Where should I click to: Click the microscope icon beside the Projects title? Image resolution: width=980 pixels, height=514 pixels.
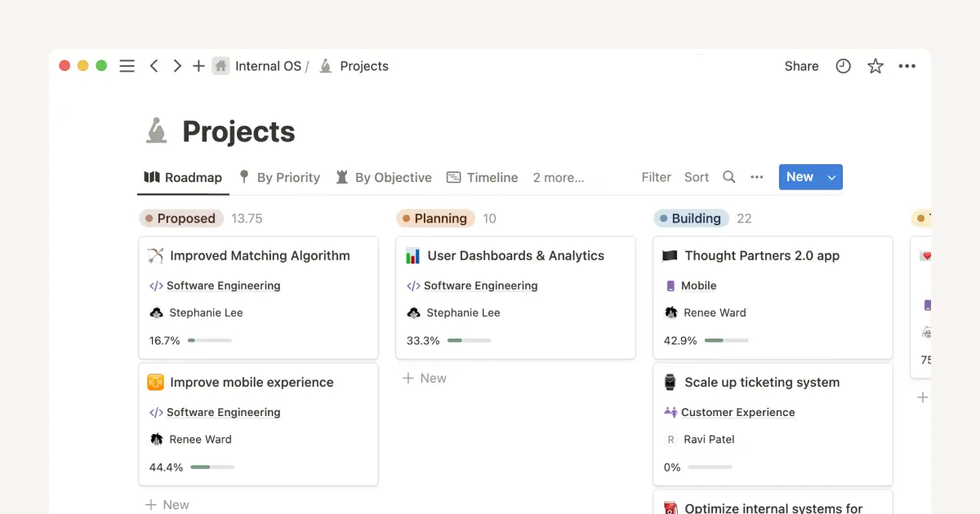pyautogui.click(x=155, y=131)
